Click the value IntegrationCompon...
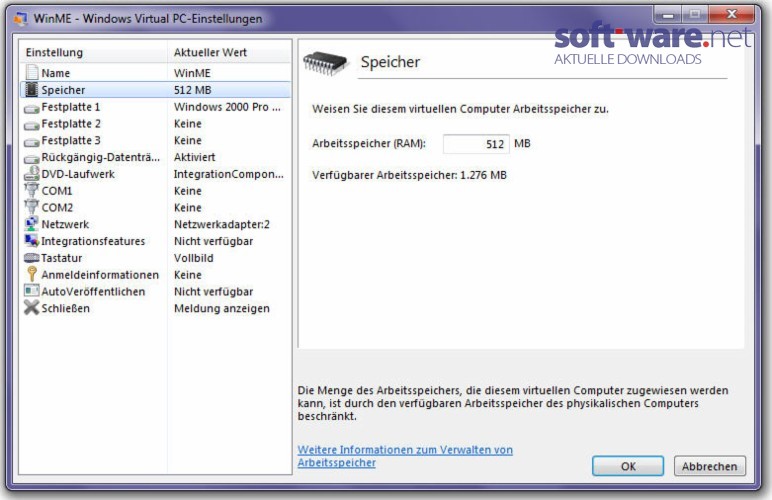The width and height of the screenshot is (772, 500). tap(228, 174)
